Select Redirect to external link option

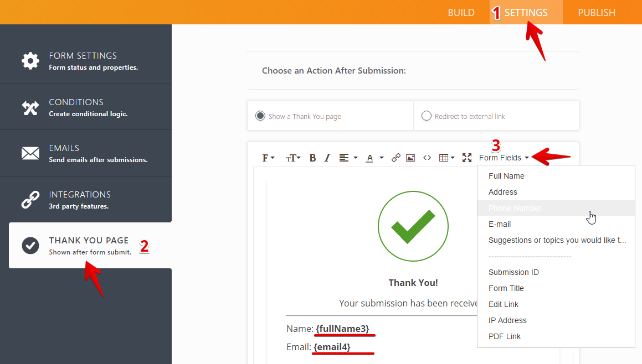point(427,116)
